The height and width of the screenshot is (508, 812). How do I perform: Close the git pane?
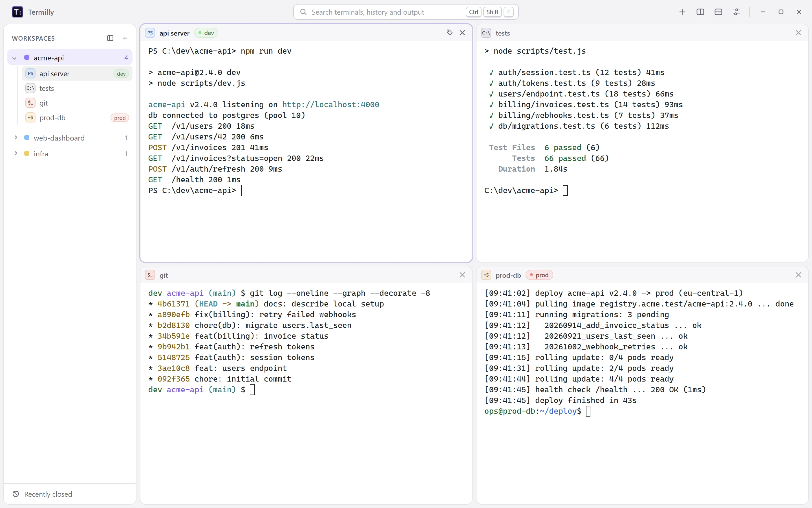462,275
